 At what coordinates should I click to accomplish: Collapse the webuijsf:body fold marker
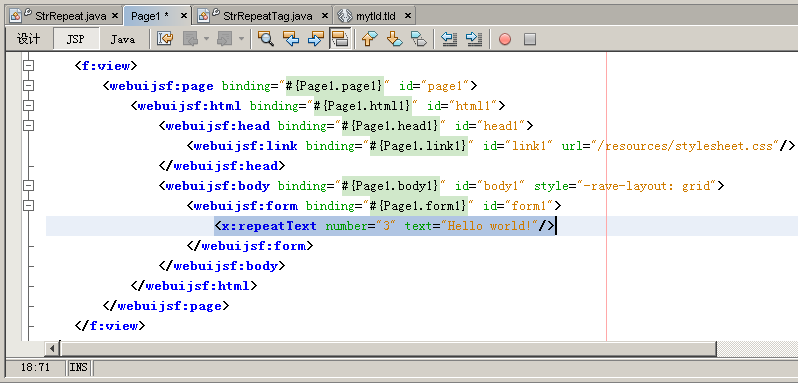click(28, 186)
